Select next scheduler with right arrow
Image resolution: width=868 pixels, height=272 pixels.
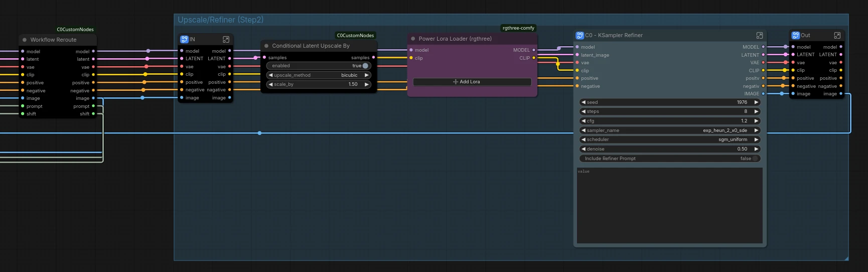click(756, 140)
